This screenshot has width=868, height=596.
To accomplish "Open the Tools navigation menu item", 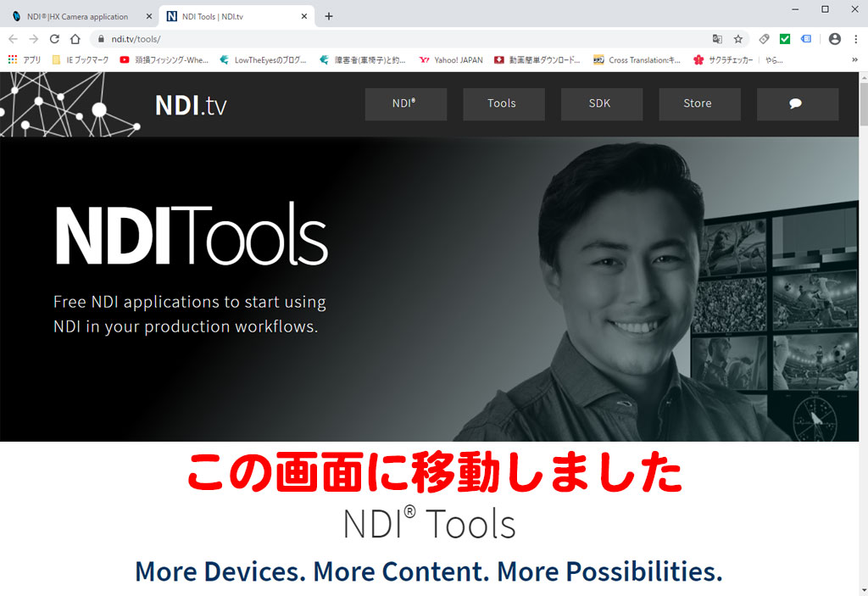I will (503, 103).
